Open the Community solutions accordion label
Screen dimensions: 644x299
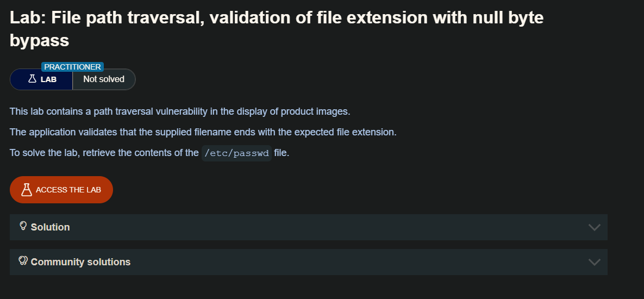(x=80, y=262)
